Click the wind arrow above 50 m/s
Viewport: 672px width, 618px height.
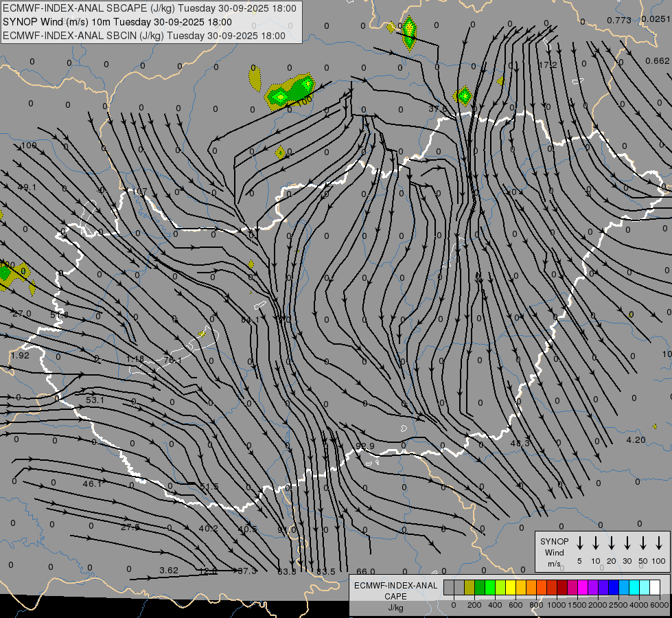point(643,543)
